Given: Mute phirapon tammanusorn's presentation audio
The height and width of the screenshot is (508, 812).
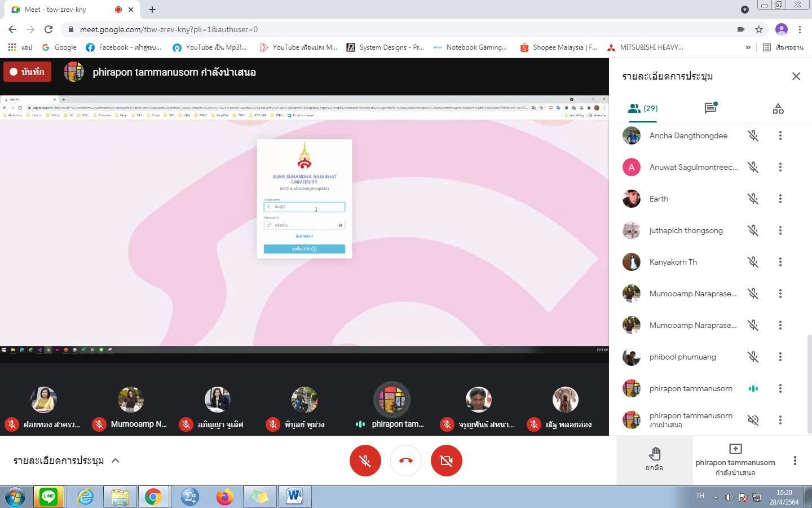Looking at the screenshot, I should [x=753, y=420].
